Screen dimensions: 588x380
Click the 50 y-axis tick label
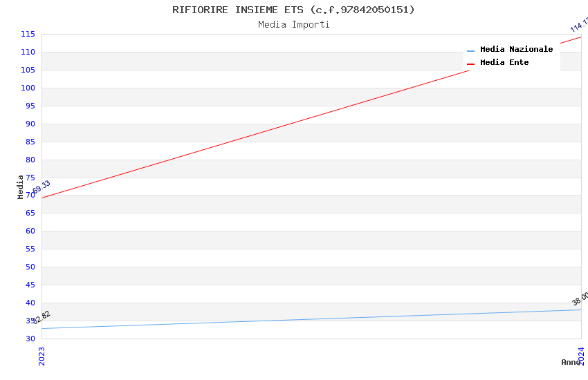pyautogui.click(x=30, y=267)
